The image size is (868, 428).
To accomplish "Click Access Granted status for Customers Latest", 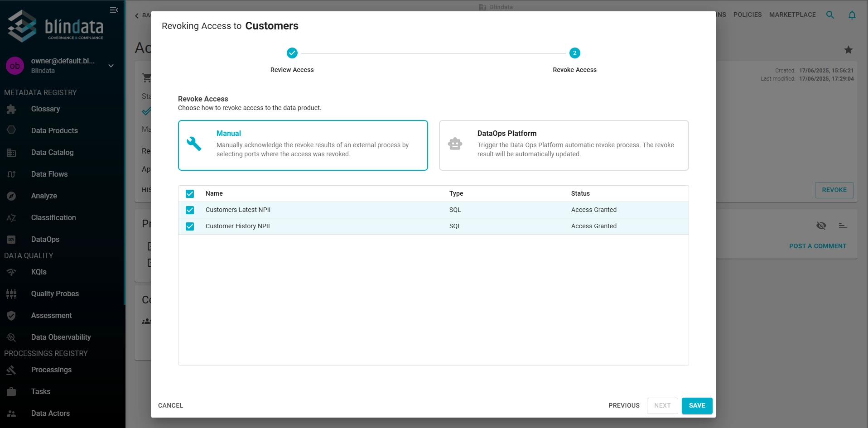I will (594, 210).
